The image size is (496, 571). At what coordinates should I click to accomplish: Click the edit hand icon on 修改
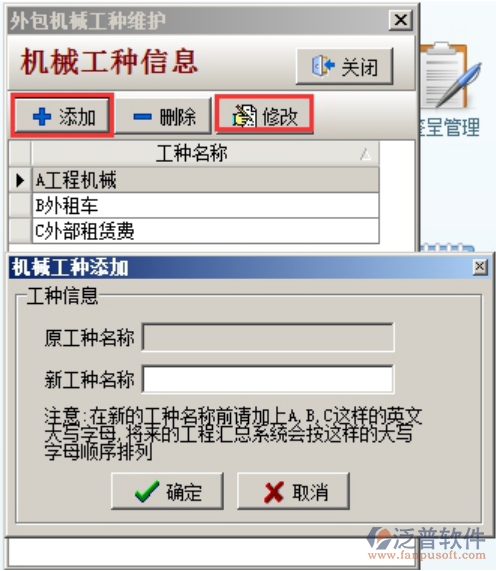click(244, 116)
